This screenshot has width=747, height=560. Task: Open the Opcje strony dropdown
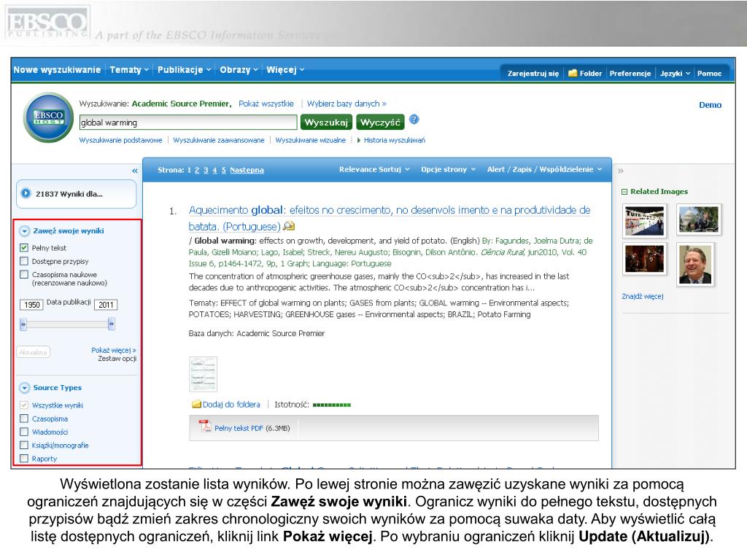pyautogui.click(x=449, y=169)
